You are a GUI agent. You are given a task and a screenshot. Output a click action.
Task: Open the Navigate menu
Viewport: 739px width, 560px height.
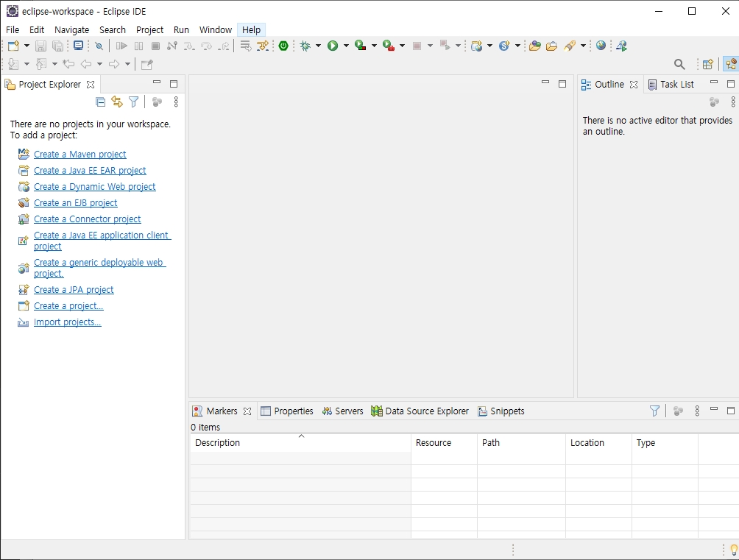click(x=71, y=29)
